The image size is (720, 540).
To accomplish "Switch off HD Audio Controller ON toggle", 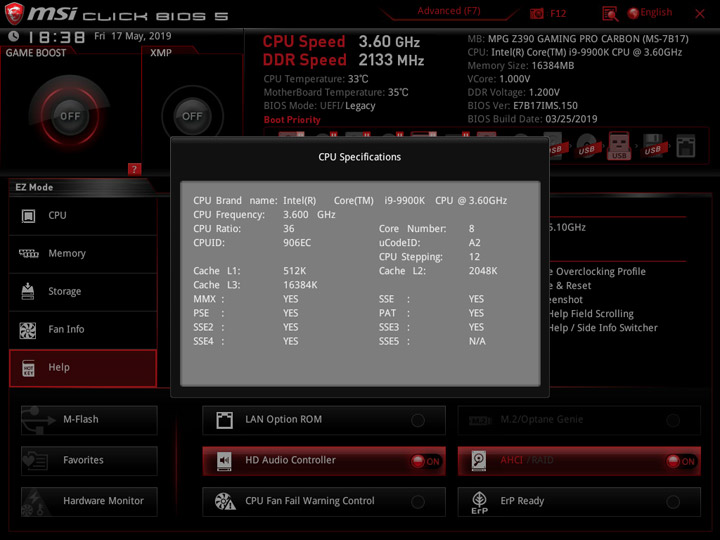I will [x=425, y=461].
